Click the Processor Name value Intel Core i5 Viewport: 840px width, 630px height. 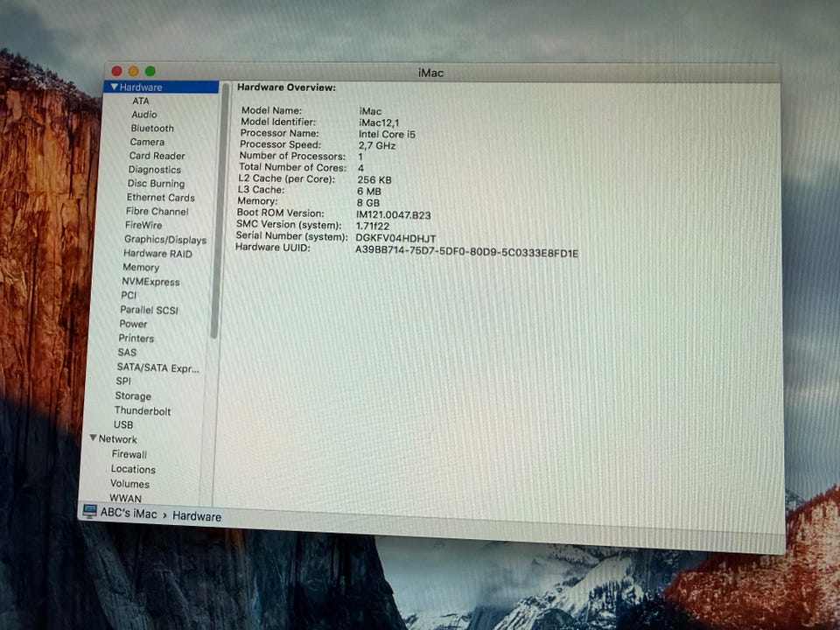click(387, 134)
